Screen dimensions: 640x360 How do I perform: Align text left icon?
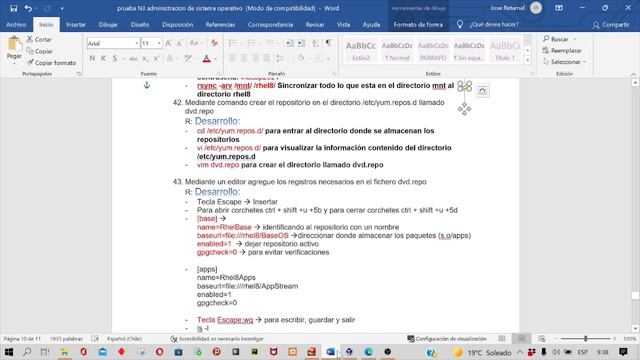(x=232, y=58)
